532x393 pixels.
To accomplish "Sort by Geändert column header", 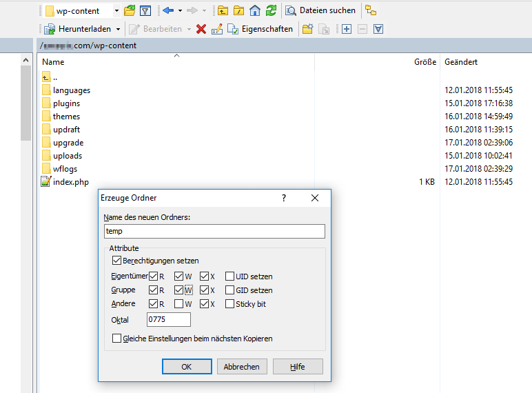I will [x=486, y=62].
